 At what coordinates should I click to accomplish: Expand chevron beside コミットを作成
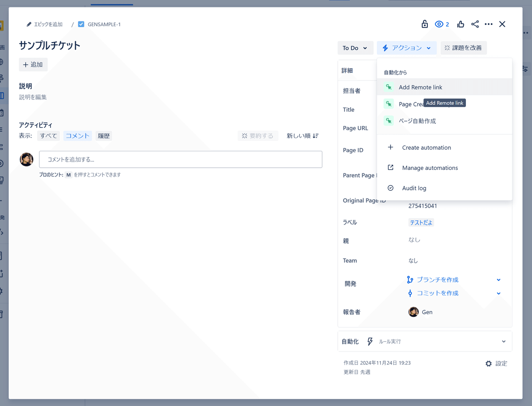[499, 293]
